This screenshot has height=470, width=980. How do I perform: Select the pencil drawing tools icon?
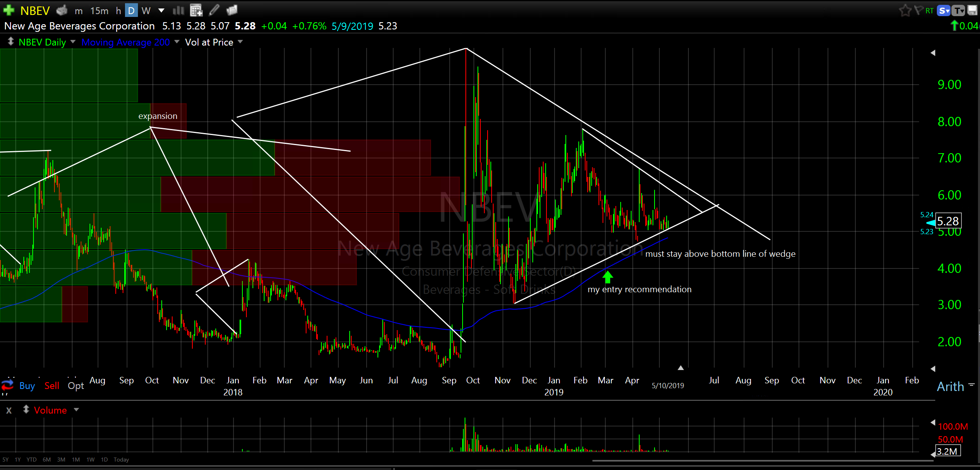[x=215, y=10]
